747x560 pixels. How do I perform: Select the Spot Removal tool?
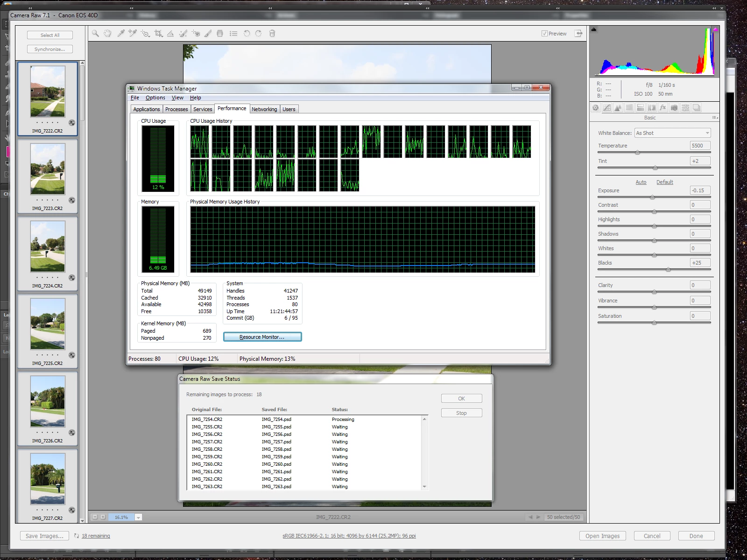pyautogui.click(x=183, y=34)
